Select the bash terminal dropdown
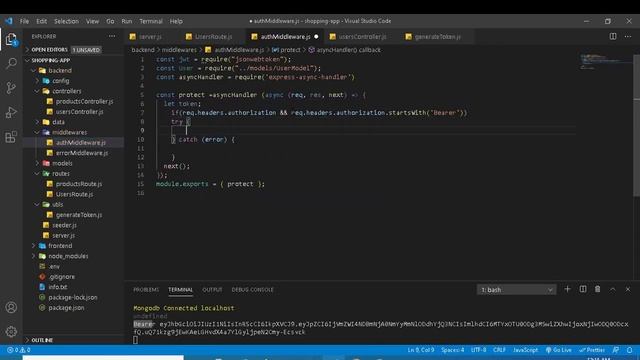This screenshot has width=640, height=360. tap(516, 289)
